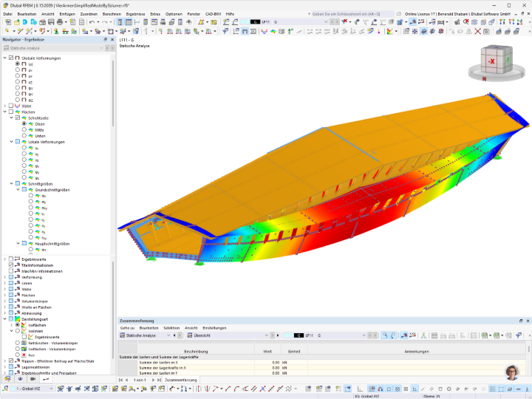This screenshot has height=399, width=532.
Task: Click the black G load case color swatch in top toolbar
Action: [255, 22]
